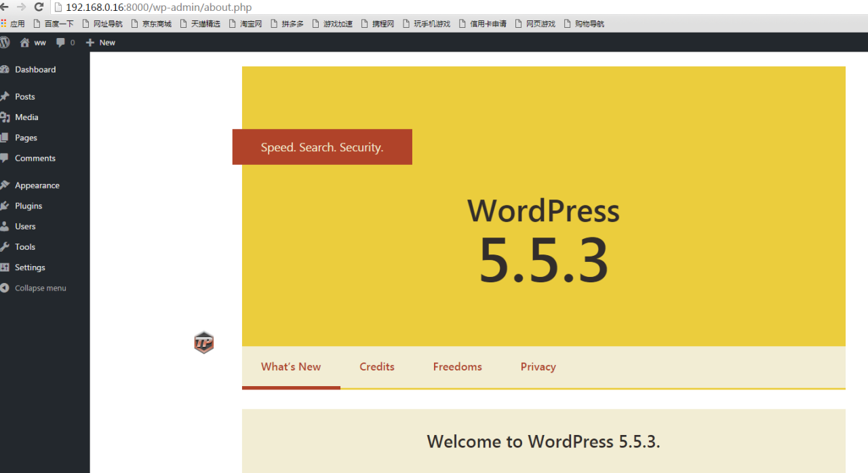The image size is (868, 473).
Task: Open Comments using its speech bubble icon
Action: [7, 158]
